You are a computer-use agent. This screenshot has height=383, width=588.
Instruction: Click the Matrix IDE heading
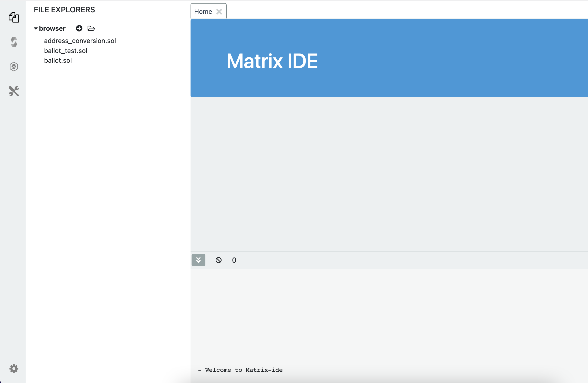pyautogui.click(x=272, y=61)
